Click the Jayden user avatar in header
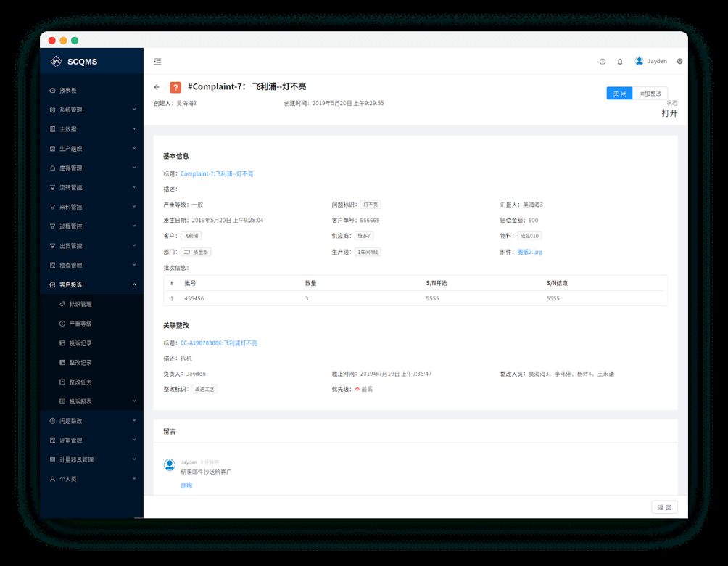The height and width of the screenshot is (566, 728). click(639, 61)
